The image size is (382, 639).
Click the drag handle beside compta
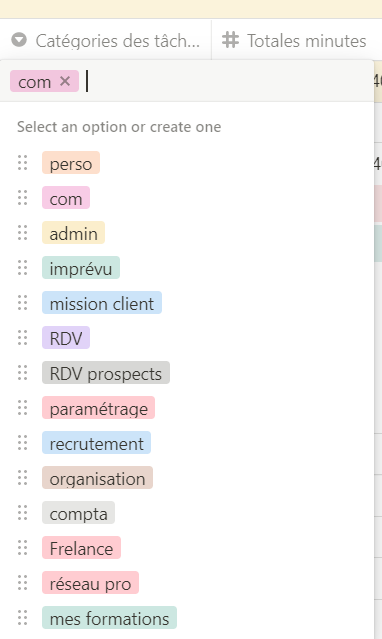(23, 513)
